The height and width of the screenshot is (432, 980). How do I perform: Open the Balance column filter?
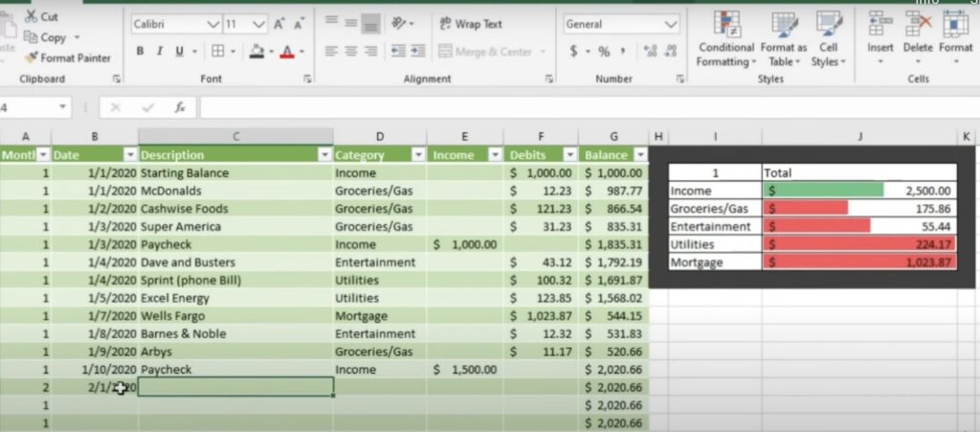640,155
